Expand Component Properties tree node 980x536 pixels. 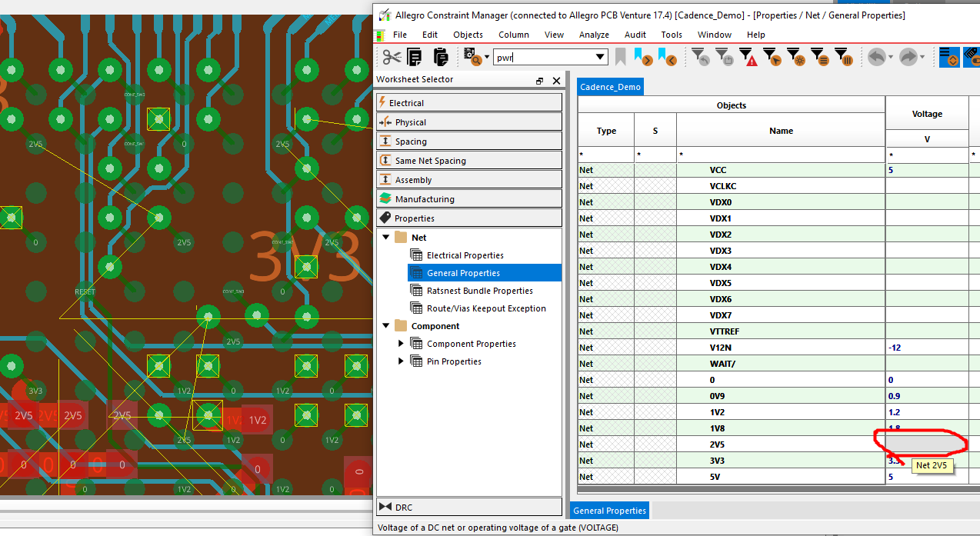pos(401,343)
